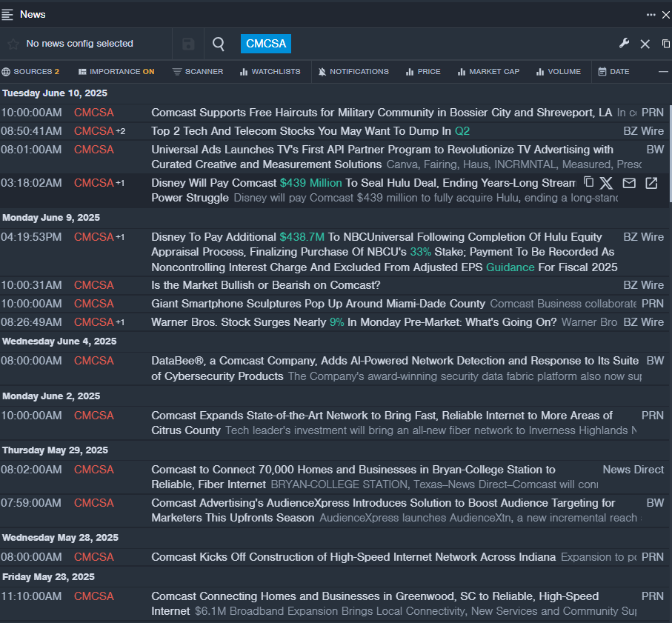The width and height of the screenshot is (672, 623).
Task: Click the green Q2 keyword
Action: tap(462, 131)
